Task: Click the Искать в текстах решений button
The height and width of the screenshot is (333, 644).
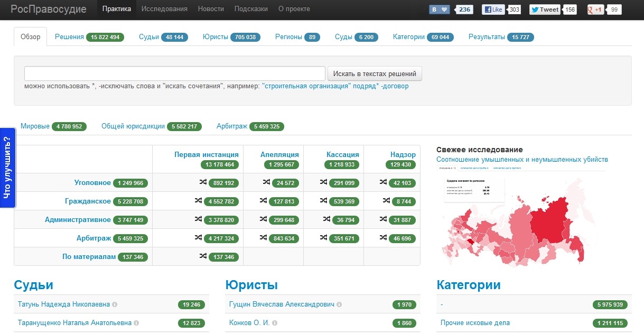Action: tap(375, 73)
